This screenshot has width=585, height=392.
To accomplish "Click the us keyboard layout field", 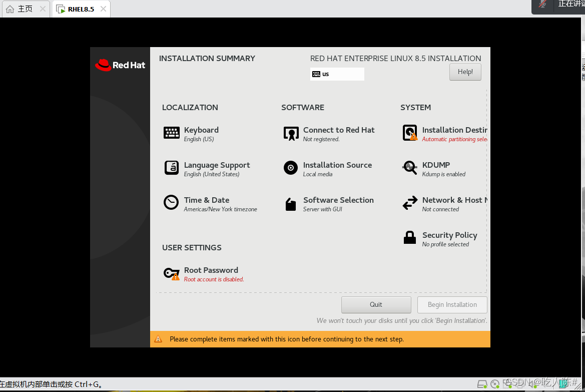I will point(337,74).
